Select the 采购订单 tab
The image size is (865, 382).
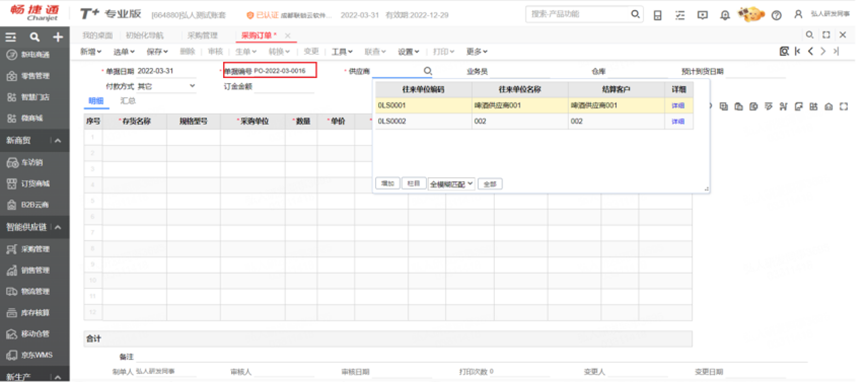click(x=259, y=35)
